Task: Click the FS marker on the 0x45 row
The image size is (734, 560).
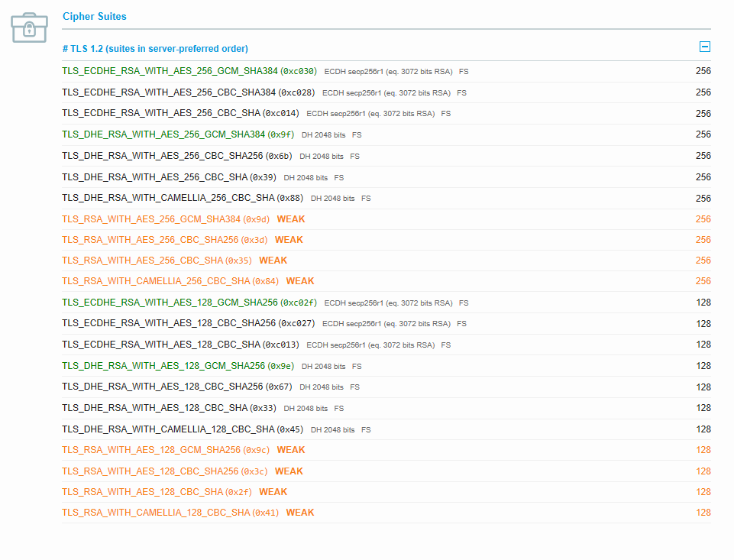Action: pos(366,430)
